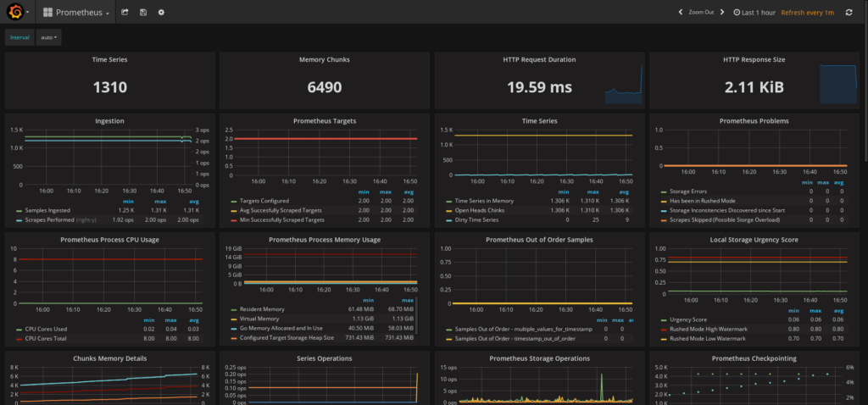
Task: Click Configured Target Storage Heap Size legend
Action: [287, 337]
